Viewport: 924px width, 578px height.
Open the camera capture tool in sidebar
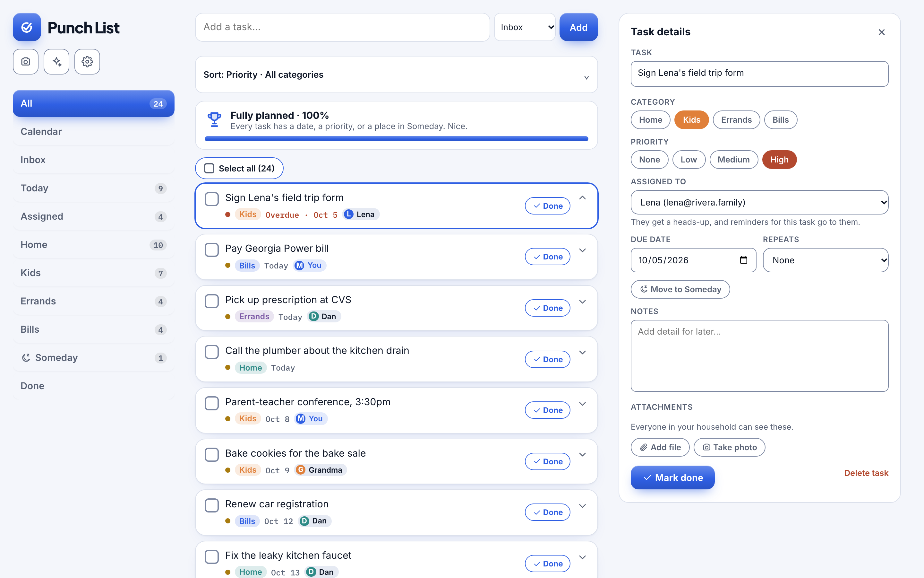pos(26,62)
